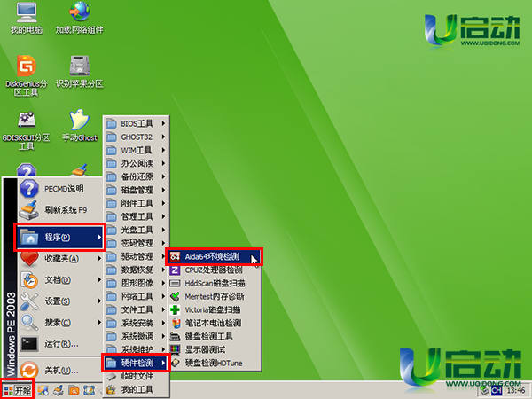The height and width of the screenshot is (399, 532).
Task: Open the 文件工具 folder entry
Action: pyautogui.click(x=136, y=309)
